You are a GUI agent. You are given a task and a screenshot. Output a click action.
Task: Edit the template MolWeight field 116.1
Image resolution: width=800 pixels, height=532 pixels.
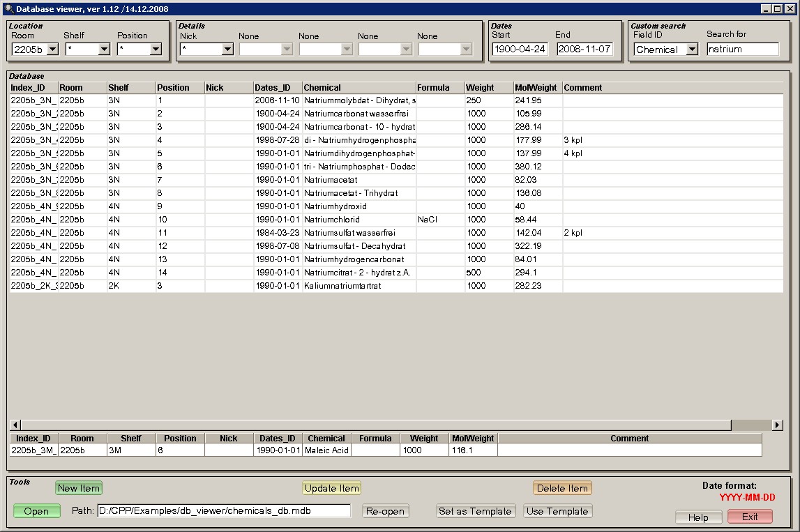tap(473, 450)
